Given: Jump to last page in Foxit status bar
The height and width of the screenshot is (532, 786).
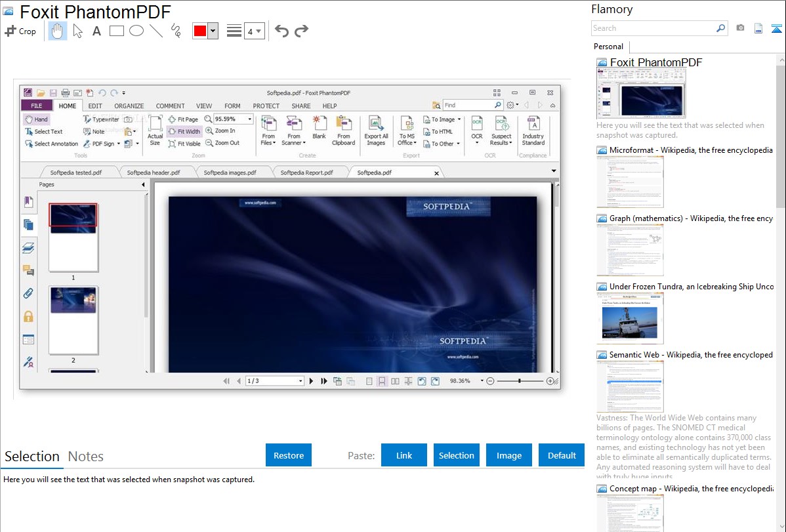Looking at the screenshot, I should click(324, 381).
